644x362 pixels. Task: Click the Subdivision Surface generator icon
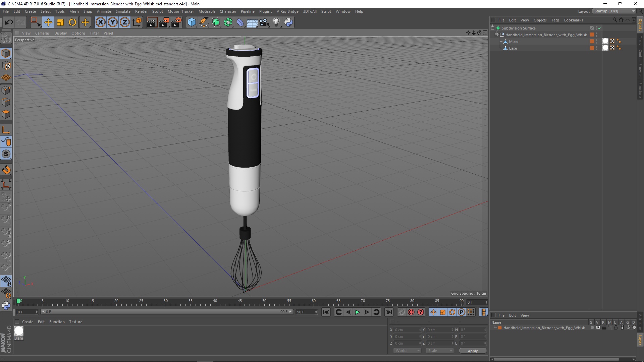(216, 22)
